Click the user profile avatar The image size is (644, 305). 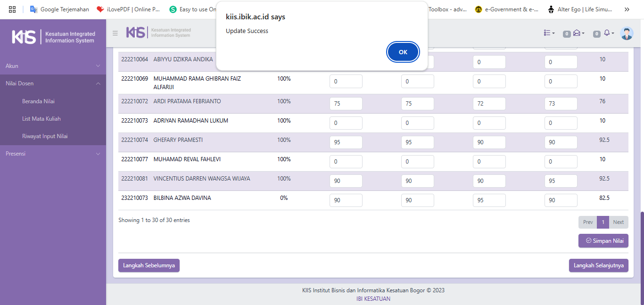click(627, 33)
